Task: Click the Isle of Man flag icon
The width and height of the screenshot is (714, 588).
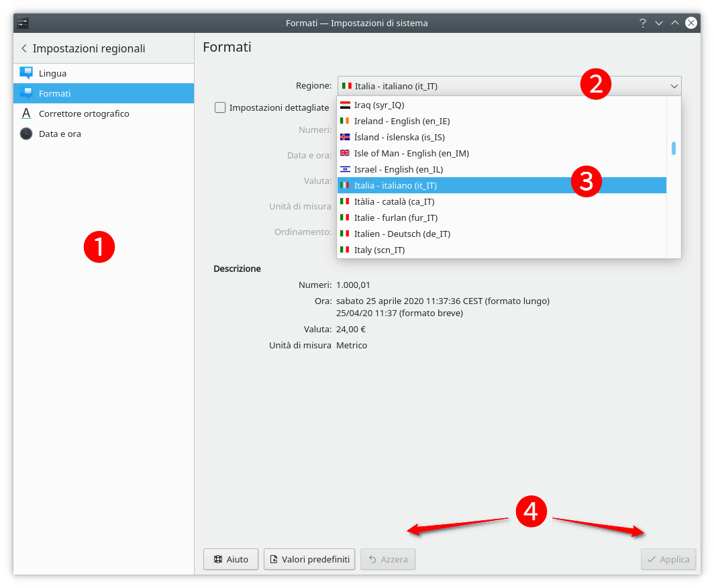Action: point(346,153)
